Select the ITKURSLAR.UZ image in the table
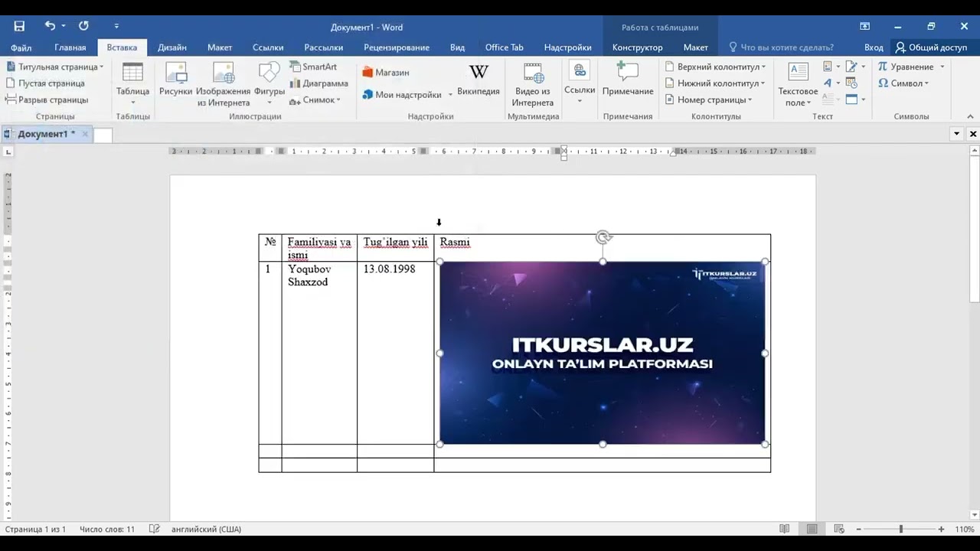Image resolution: width=980 pixels, height=551 pixels. [603, 353]
